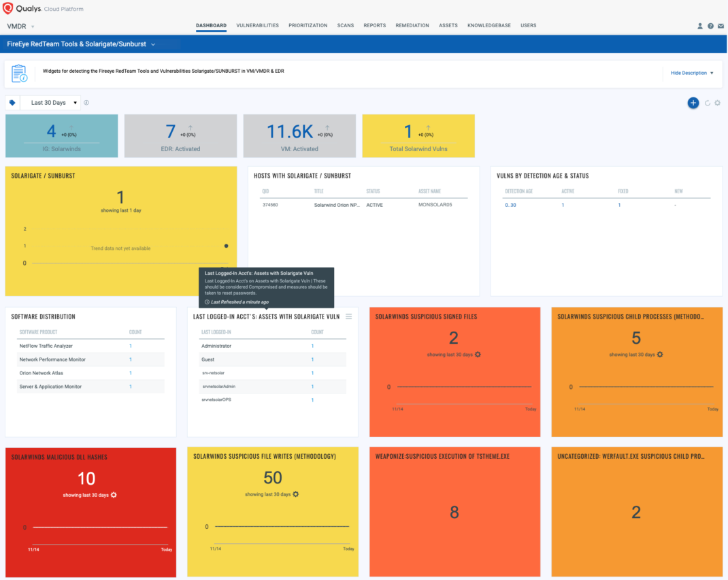This screenshot has width=728, height=580.
Task: Open the help question mark icon
Action: pos(710,26)
